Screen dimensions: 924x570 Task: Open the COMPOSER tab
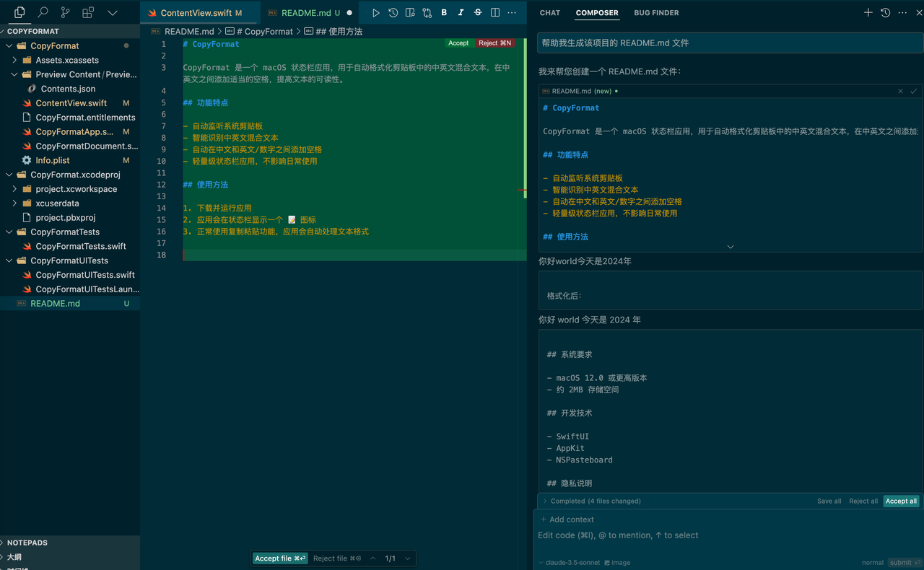(x=597, y=13)
